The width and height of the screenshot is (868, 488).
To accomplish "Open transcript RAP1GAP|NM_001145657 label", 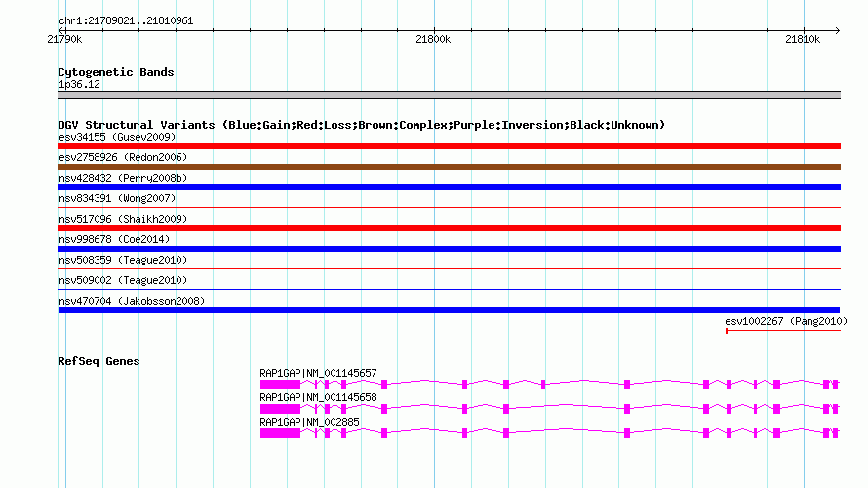I will point(318,374).
